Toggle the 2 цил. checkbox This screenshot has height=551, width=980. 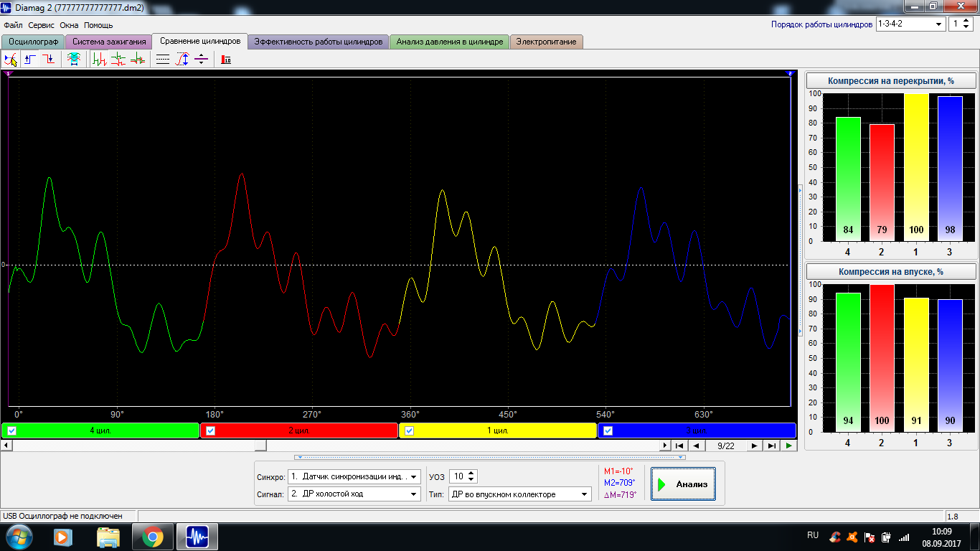[210, 431]
